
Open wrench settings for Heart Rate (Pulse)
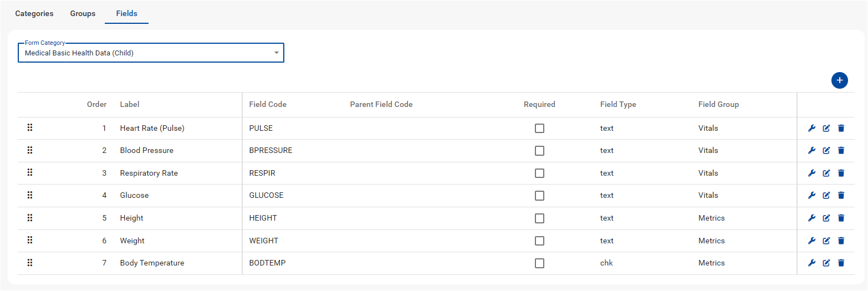coord(812,128)
